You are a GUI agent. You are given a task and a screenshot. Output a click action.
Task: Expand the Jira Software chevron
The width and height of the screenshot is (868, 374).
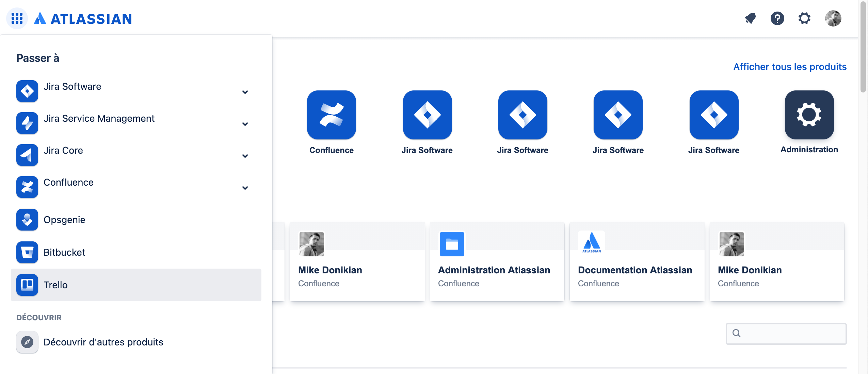click(x=245, y=92)
